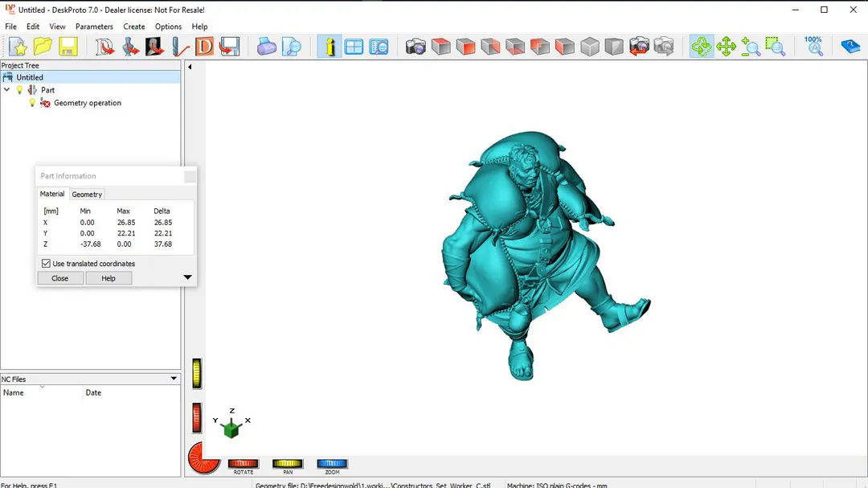Go to previous view with camera red-arrow icon
The width and height of the screenshot is (868, 488).
click(x=639, y=47)
